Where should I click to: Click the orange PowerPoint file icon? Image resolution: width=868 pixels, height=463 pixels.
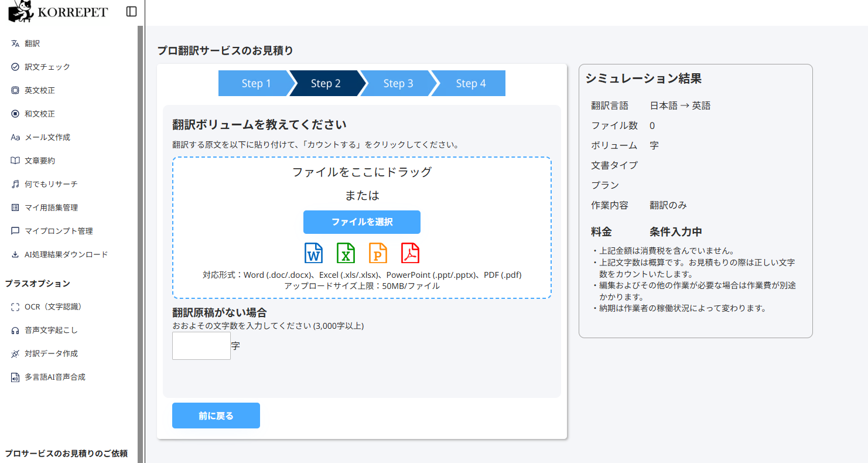378,253
